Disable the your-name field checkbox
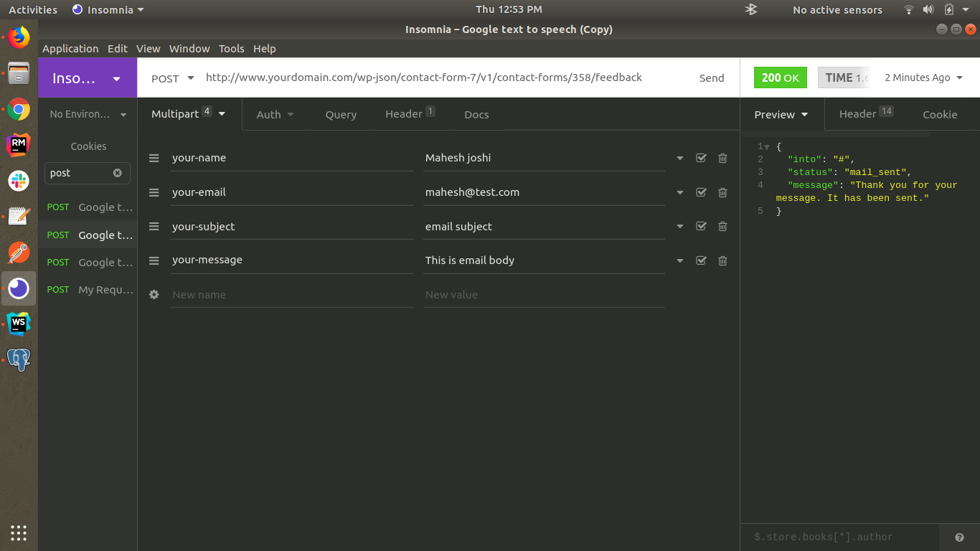The image size is (980, 551). 701,158
